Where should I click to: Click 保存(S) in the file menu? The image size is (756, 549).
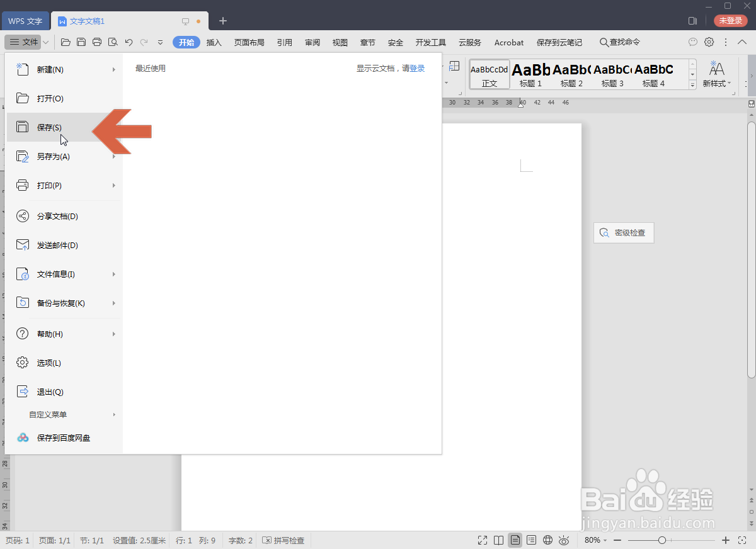tap(64, 127)
